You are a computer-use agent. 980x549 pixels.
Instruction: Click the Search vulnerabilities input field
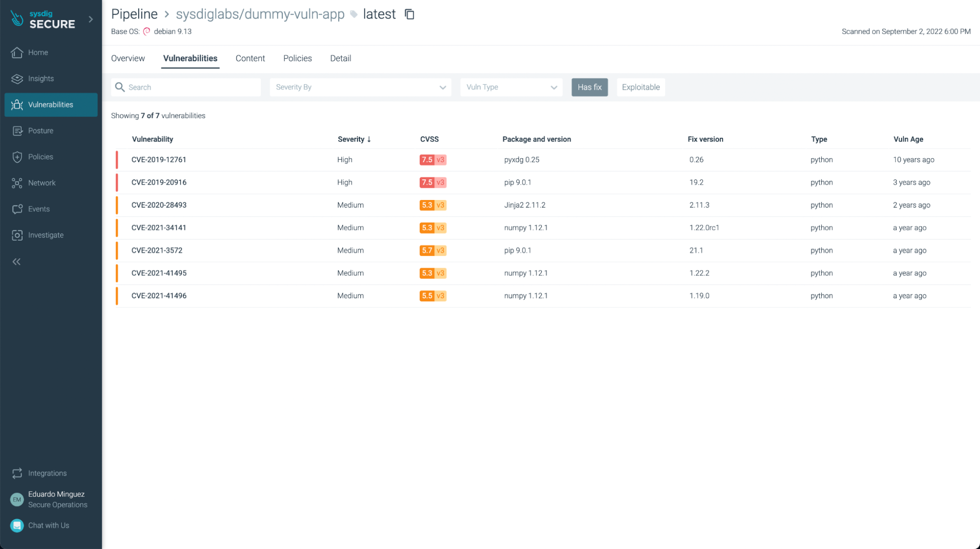185,87
